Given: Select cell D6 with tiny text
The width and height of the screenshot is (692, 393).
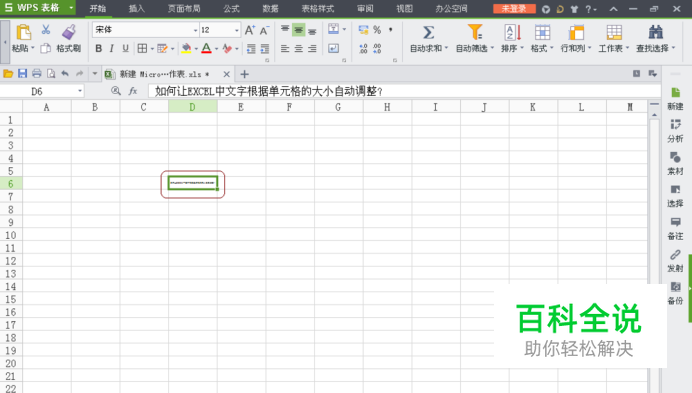Looking at the screenshot, I should [x=193, y=183].
